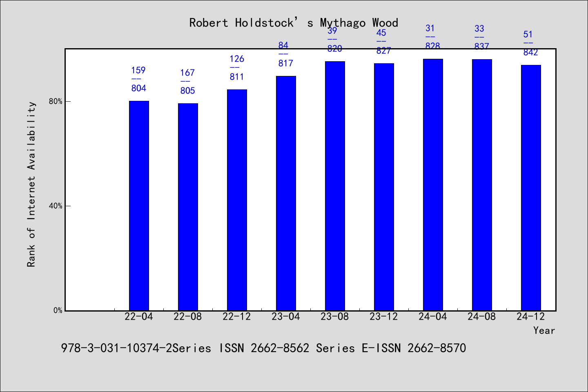Image resolution: width=588 pixels, height=392 pixels.
Task: Select the 22-12 bar
Action: click(x=237, y=200)
